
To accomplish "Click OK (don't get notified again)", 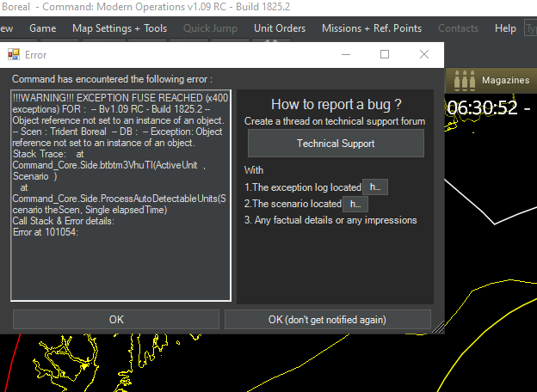I will [327, 320].
